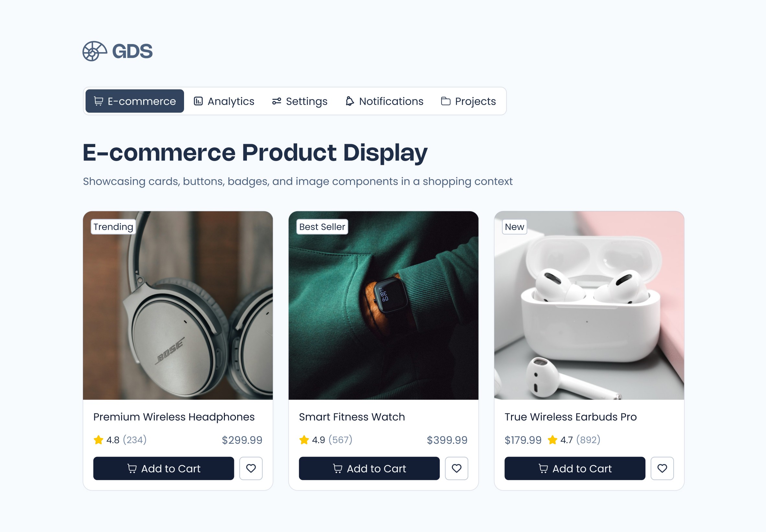766x532 pixels.
Task: Select the Notifications tab
Action: tap(384, 101)
